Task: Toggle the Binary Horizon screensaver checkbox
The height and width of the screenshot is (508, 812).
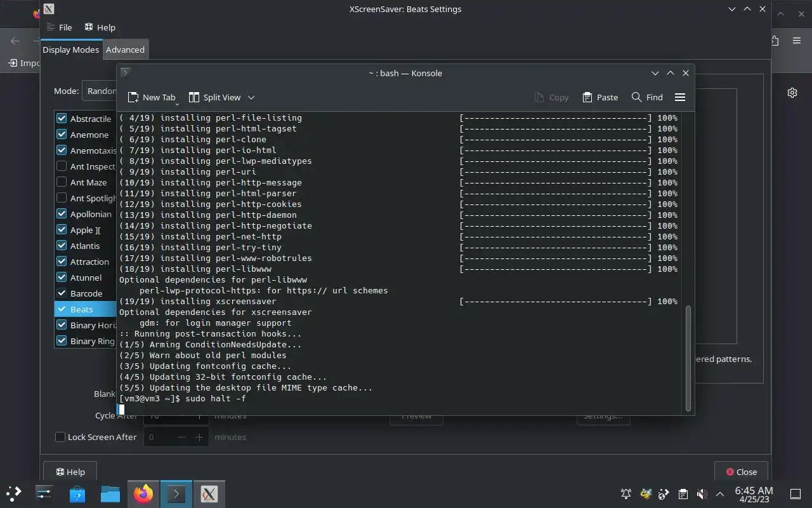Action: [62, 324]
